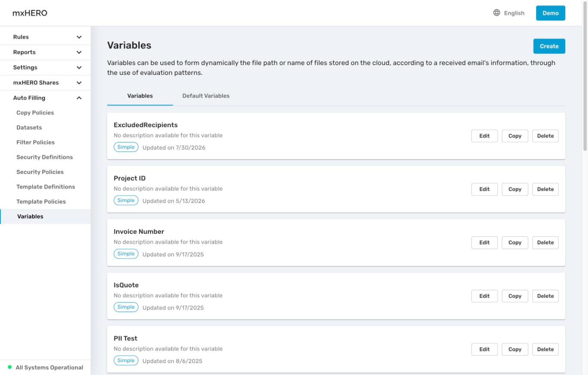Edit the ExcludedRecipients variable
The width and height of the screenshot is (588, 375).
pyautogui.click(x=484, y=136)
